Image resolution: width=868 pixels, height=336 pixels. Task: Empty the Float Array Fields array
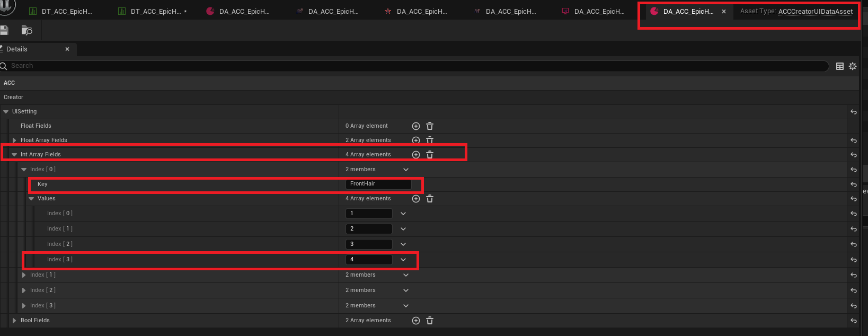point(430,140)
